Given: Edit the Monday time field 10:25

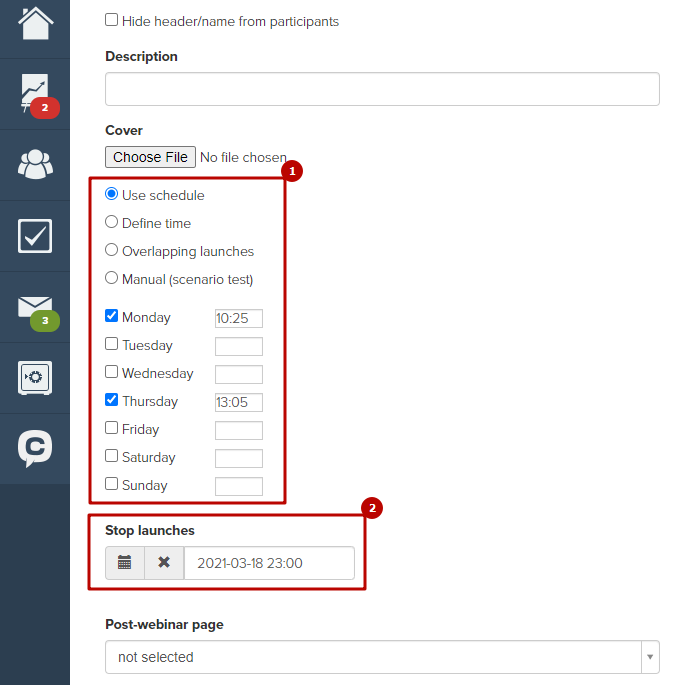Looking at the screenshot, I should tap(239, 318).
